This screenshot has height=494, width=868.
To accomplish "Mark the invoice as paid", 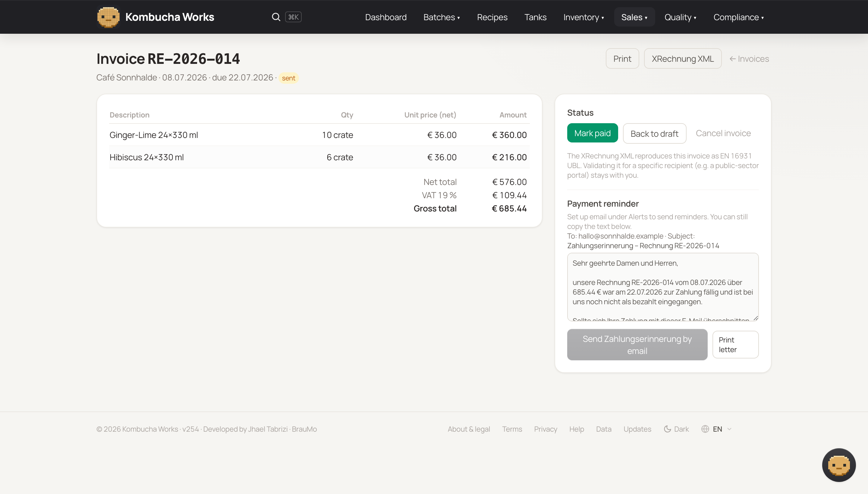I will coord(592,133).
